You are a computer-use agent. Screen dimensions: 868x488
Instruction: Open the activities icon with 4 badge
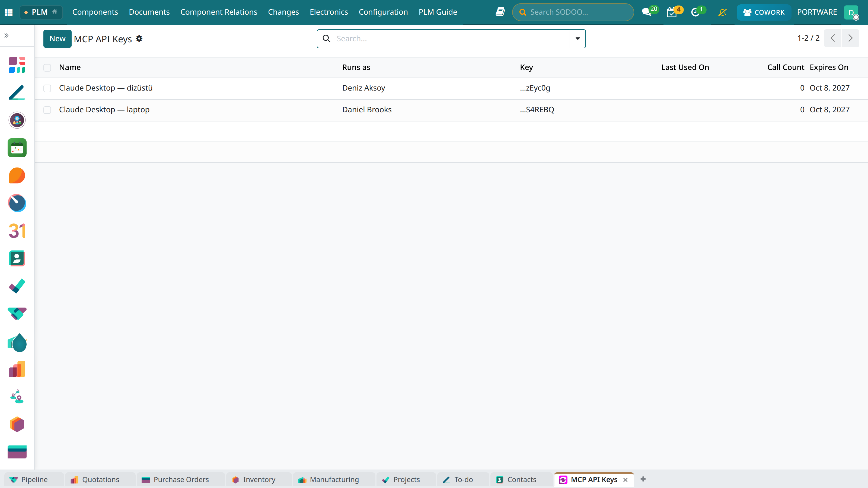click(672, 12)
